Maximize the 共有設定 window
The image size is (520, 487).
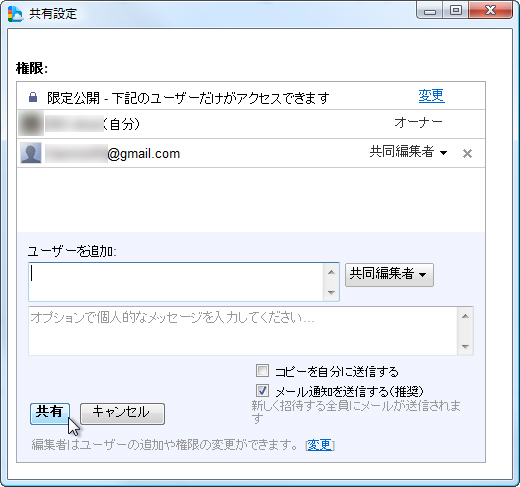(x=456, y=11)
